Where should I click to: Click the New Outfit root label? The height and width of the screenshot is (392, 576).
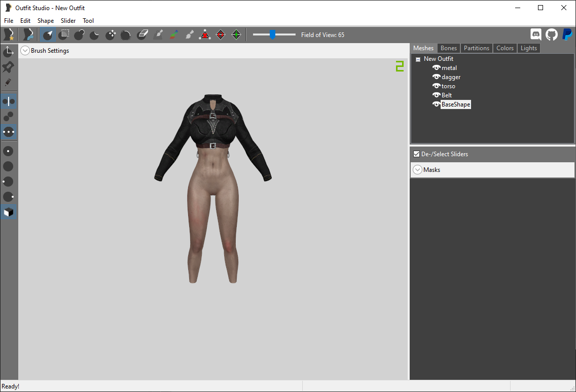439,59
